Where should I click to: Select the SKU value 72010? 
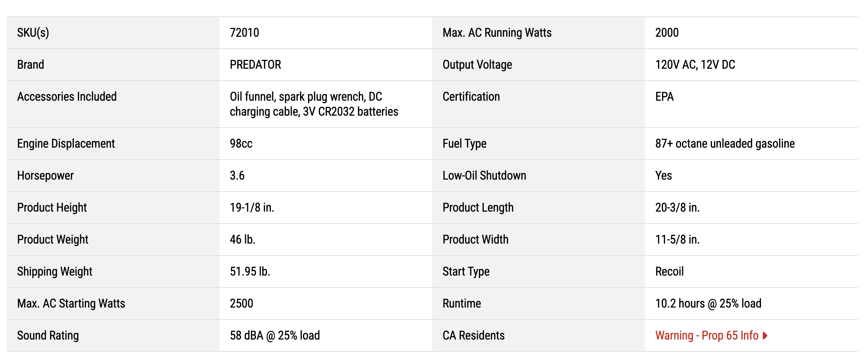pos(244,33)
